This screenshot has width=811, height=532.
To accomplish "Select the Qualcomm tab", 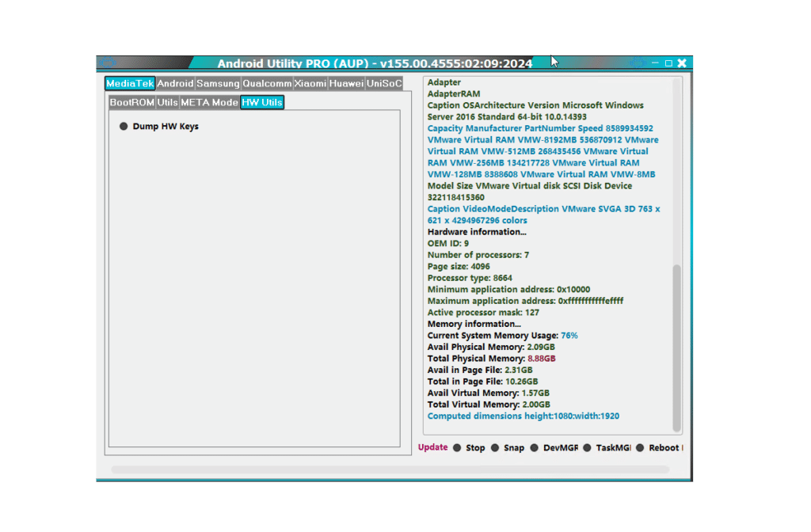I will click(x=267, y=83).
